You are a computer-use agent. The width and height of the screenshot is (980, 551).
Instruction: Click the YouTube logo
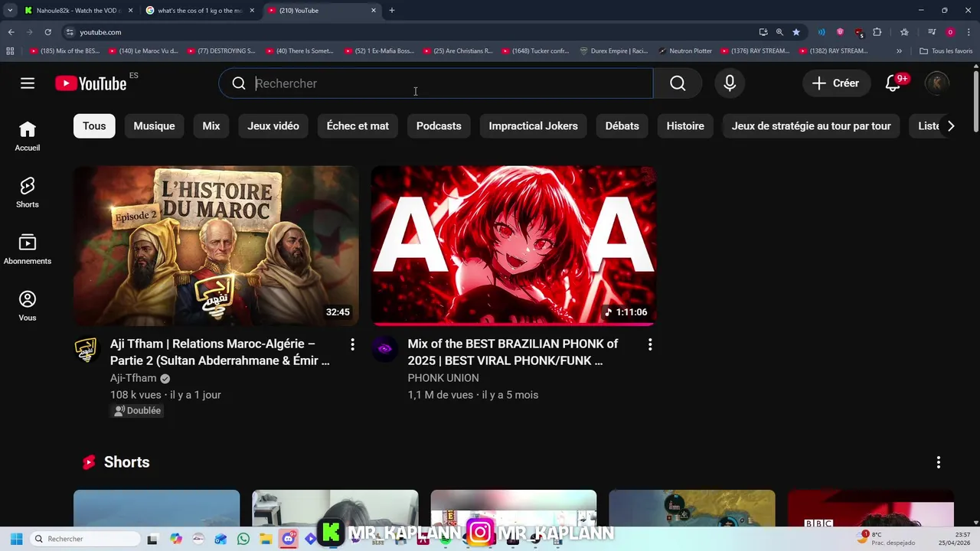click(x=91, y=83)
